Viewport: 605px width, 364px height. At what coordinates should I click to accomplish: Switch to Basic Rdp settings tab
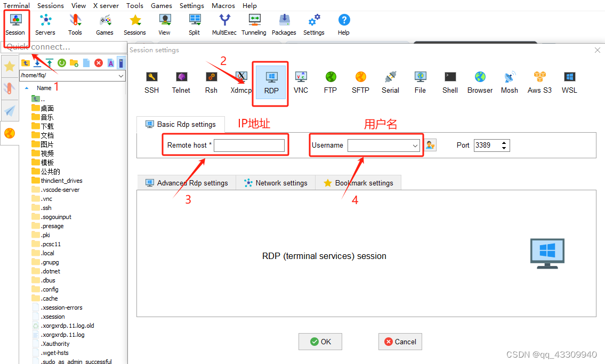click(x=181, y=124)
